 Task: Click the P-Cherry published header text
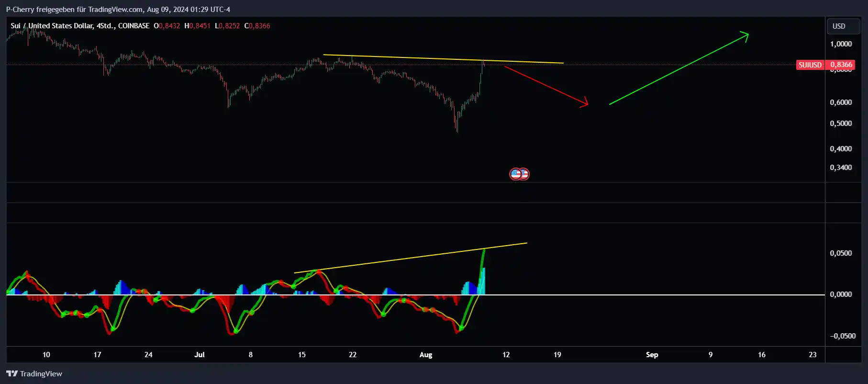pyautogui.click(x=118, y=10)
